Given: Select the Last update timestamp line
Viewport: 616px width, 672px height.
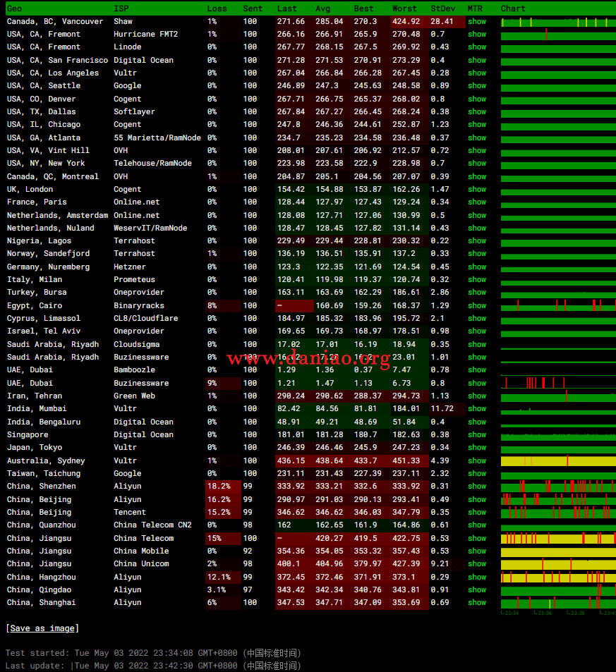Looking at the screenshot, I should click(x=153, y=666).
